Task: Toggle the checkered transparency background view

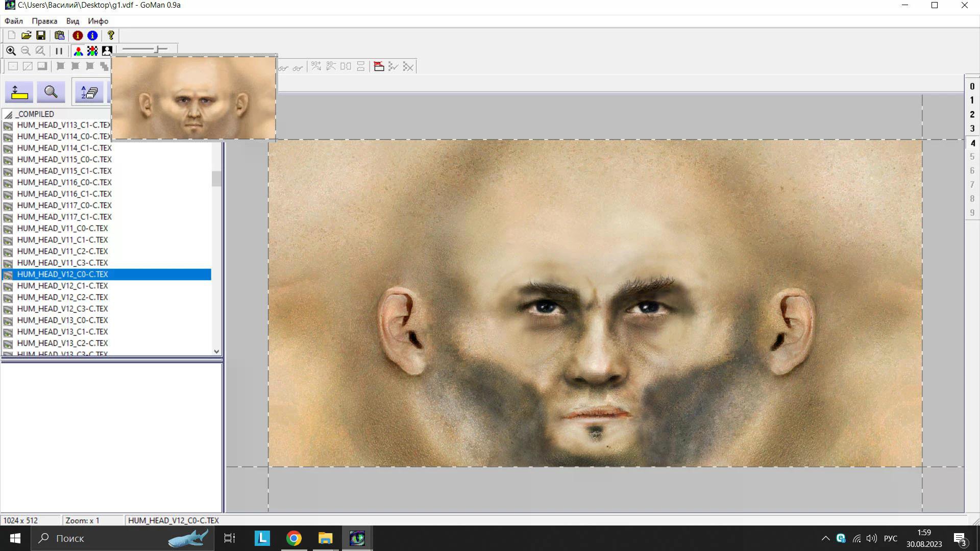Action: click(x=92, y=51)
